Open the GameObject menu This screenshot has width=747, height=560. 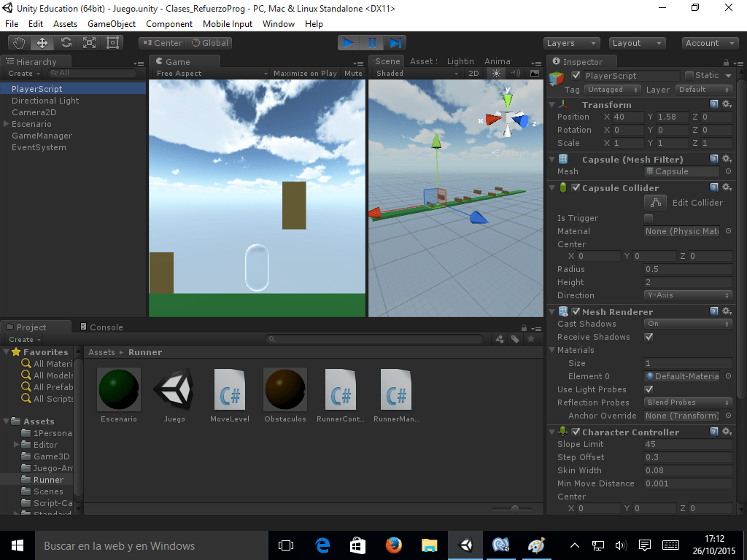(x=112, y=24)
